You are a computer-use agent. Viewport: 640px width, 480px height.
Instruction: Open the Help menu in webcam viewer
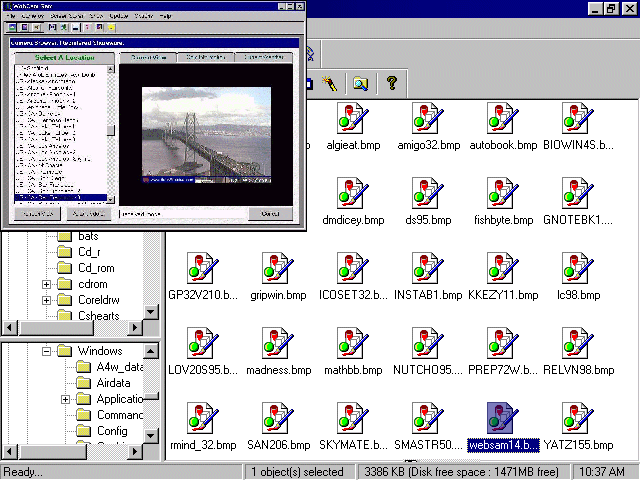tap(165, 16)
